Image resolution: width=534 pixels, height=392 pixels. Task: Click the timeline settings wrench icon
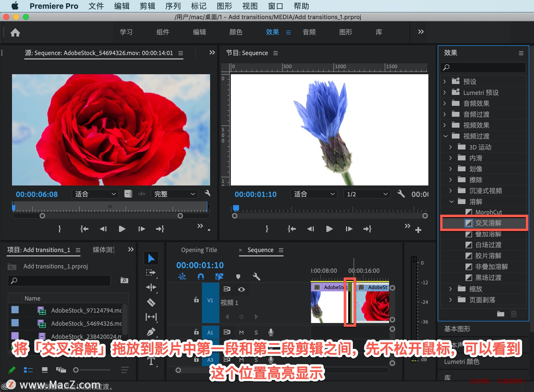[257, 277]
